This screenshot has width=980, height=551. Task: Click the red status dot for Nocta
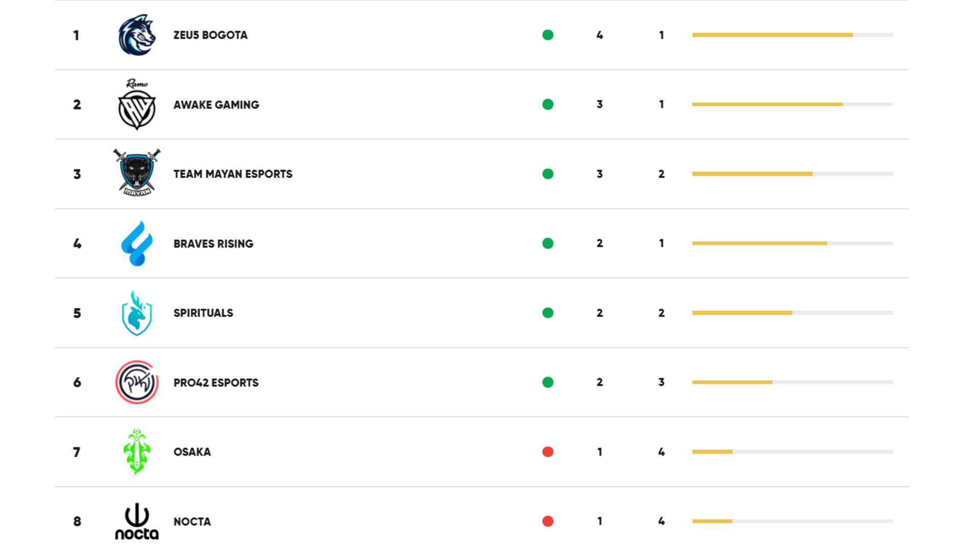tap(548, 521)
